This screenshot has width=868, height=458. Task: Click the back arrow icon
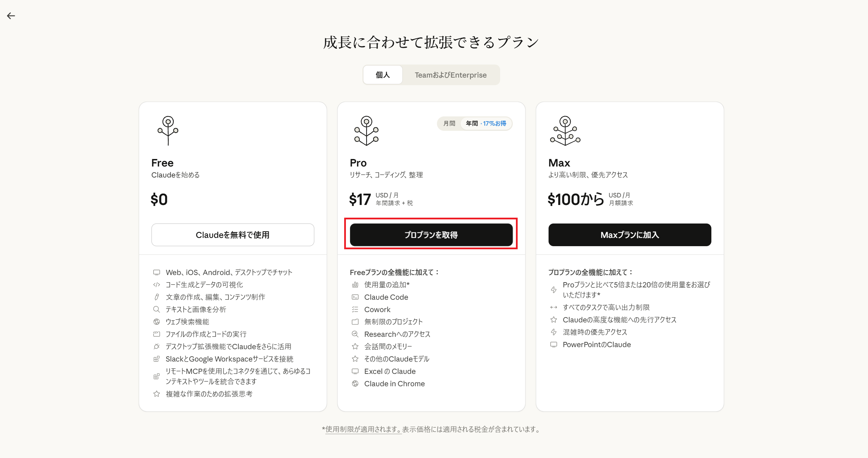click(x=11, y=16)
